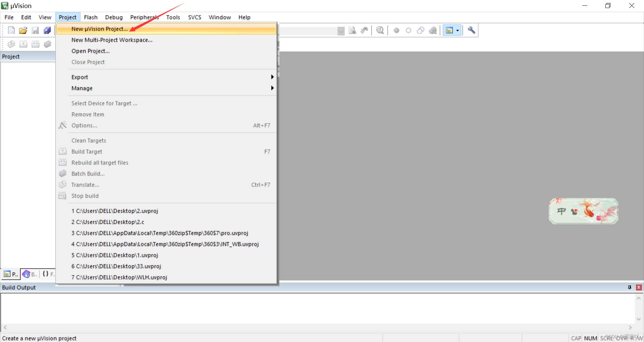Click the Project Window toolbar icon
The height and width of the screenshot is (342, 644).
449,31
